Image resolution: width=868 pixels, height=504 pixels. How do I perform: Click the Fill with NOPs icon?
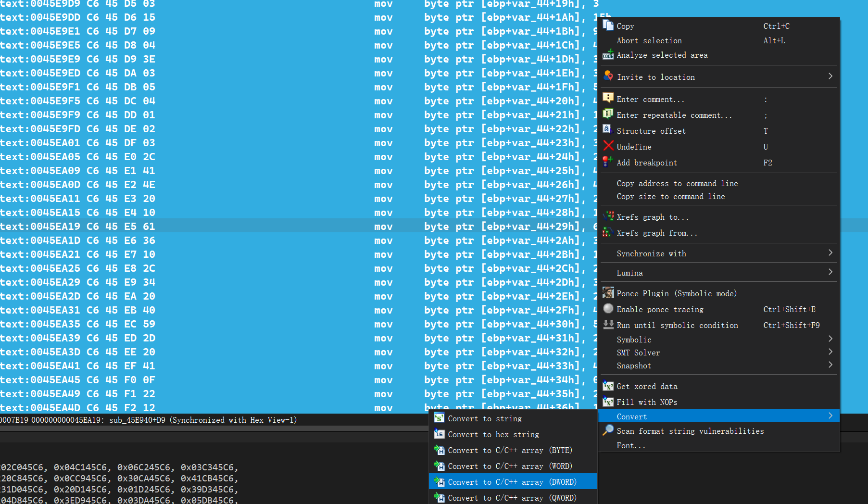coord(608,402)
